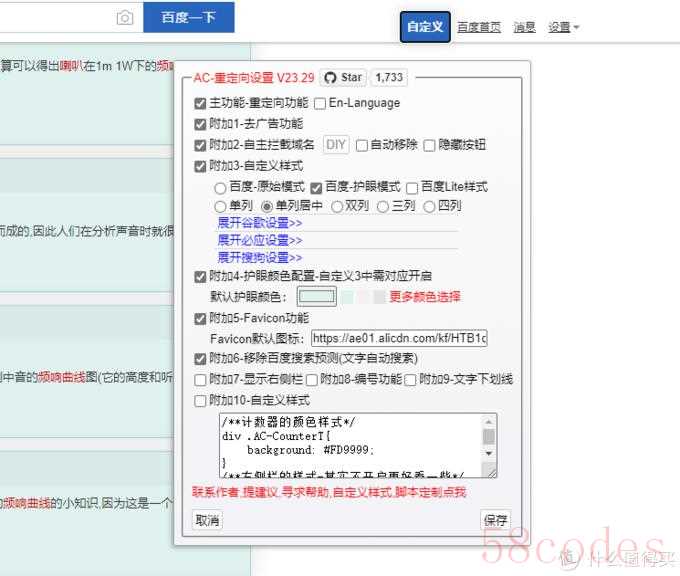Viewport: 680px width, 576px height.
Task: Click the camera image search icon
Action: (x=125, y=18)
